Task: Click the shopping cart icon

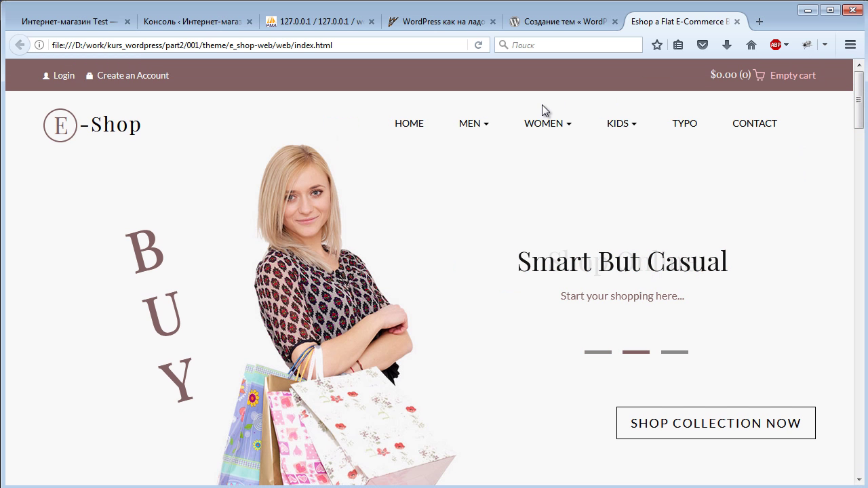Action: [759, 75]
